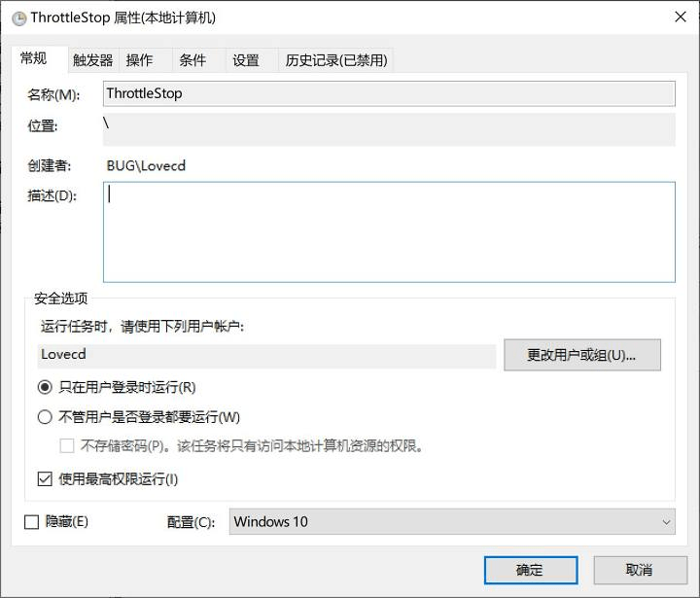The width and height of the screenshot is (700, 598).
Task: Click the creator text BUG\Lovecd
Action: 146,166
